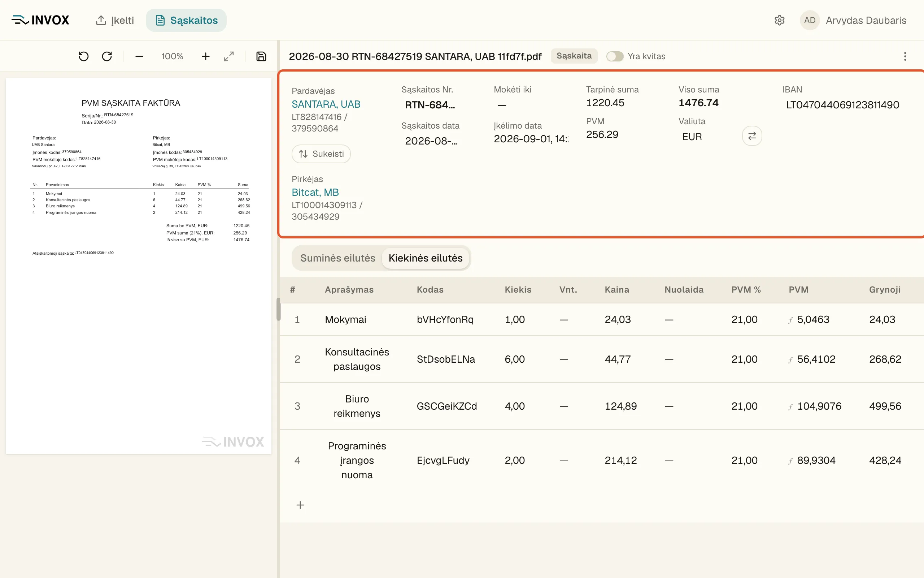
Task: Open seller SANTARA, UAB link
Action: pos(326,104)
